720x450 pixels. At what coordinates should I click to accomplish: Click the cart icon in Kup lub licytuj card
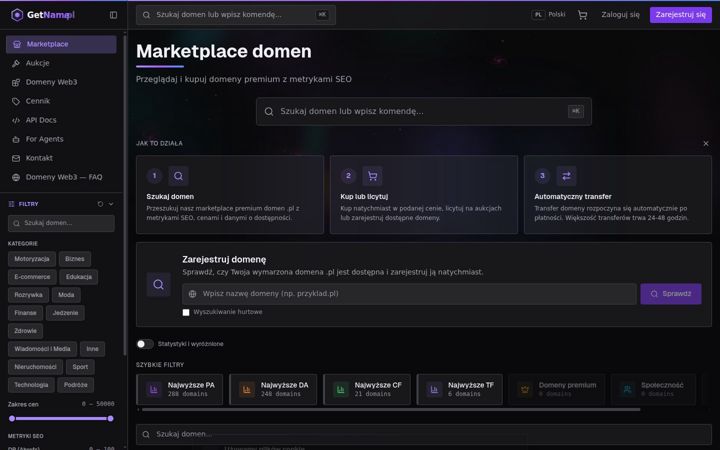[372, 176]
